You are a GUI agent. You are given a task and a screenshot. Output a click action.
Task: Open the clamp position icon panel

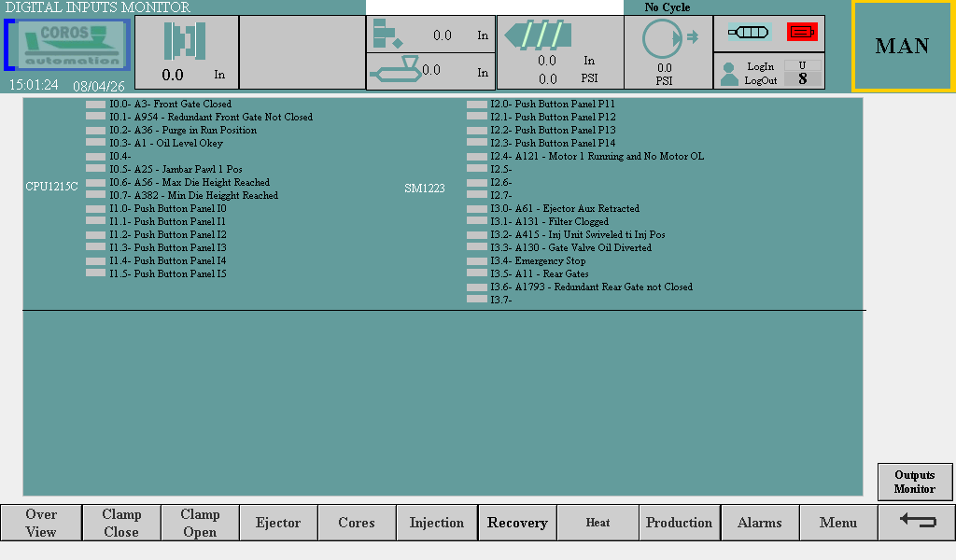(185, 42)
